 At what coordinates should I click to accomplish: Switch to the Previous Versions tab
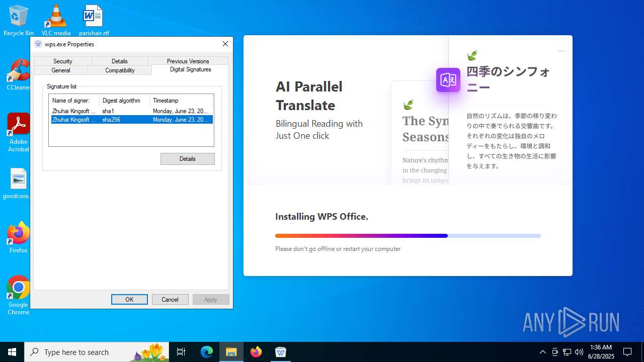pos(188,61)
